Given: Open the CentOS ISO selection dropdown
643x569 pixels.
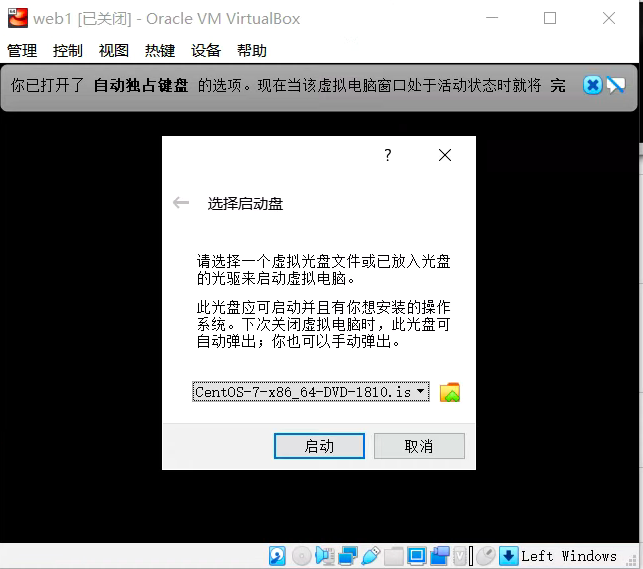Looking at the screenshot, I should click(311, 392).
